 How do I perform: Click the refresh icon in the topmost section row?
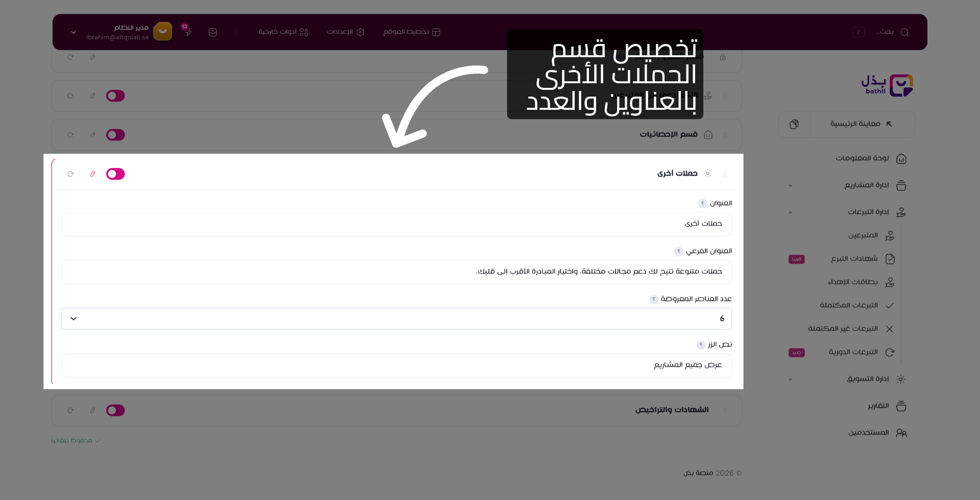70,57
